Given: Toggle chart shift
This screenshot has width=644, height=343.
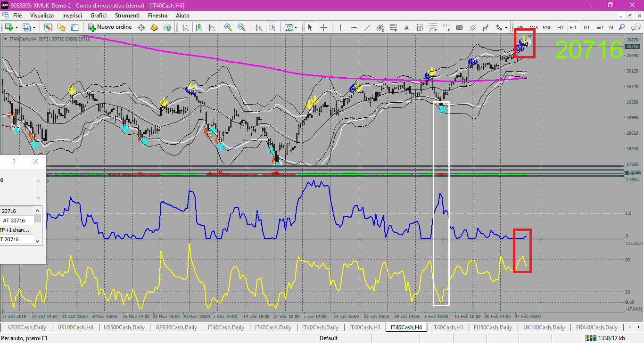Looking at the screenshot, I should (x=272, y=27).
